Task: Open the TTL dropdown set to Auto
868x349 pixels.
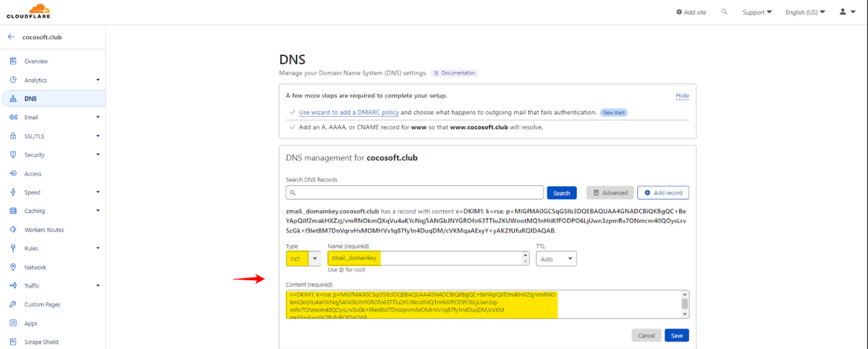Action: [556, 258]
